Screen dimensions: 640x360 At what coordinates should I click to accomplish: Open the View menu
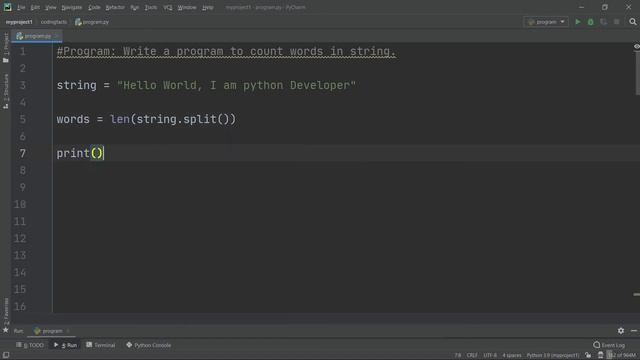[51, 7]
